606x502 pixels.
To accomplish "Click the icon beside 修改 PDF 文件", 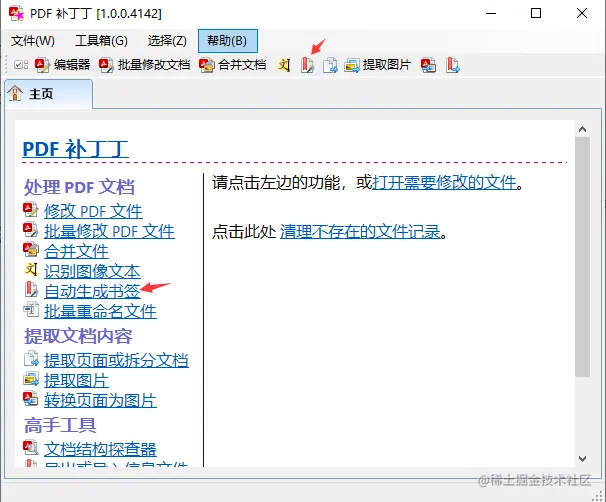I will (x=31, y=210).
